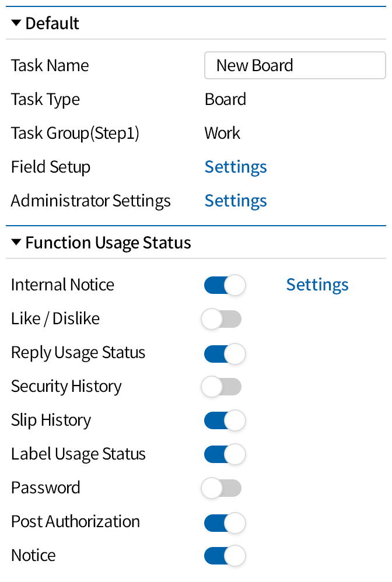Click the Function Usage Status header label

108,242
